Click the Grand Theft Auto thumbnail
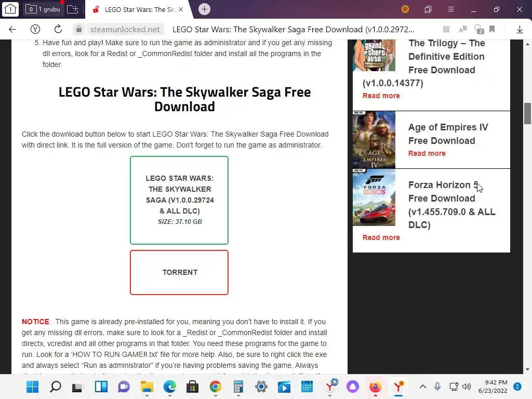 [x=374, y=55]
